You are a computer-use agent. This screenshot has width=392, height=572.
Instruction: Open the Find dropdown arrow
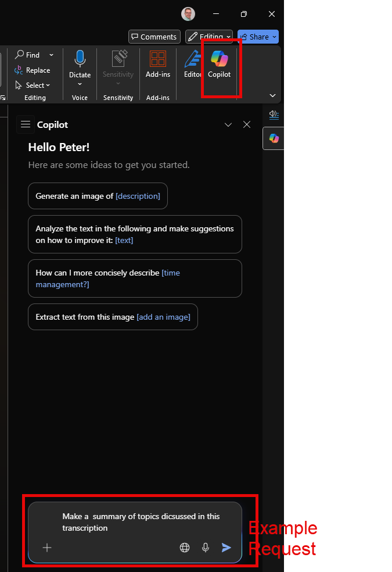(51, 55)
